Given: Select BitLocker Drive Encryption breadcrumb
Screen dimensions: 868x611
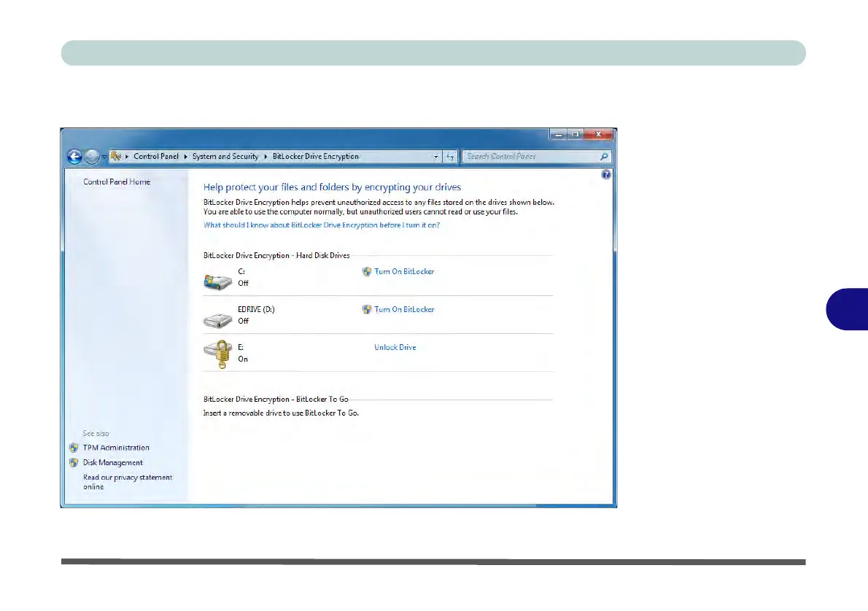Looking at the screenshot, I should [x=316, y=157].
